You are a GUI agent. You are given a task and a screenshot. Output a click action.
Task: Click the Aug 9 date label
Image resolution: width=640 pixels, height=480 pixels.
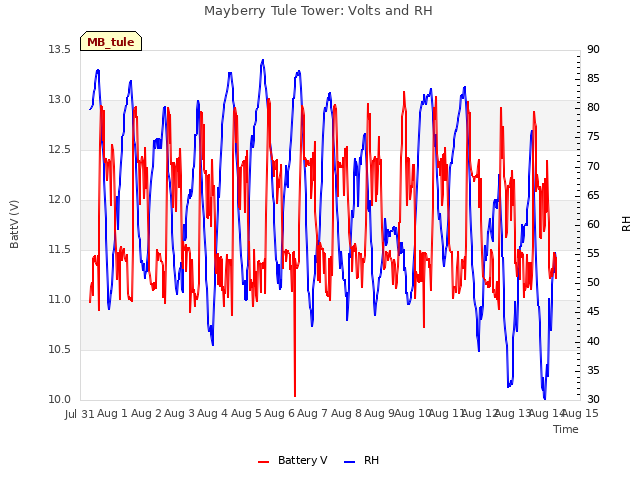coord(379,413)
